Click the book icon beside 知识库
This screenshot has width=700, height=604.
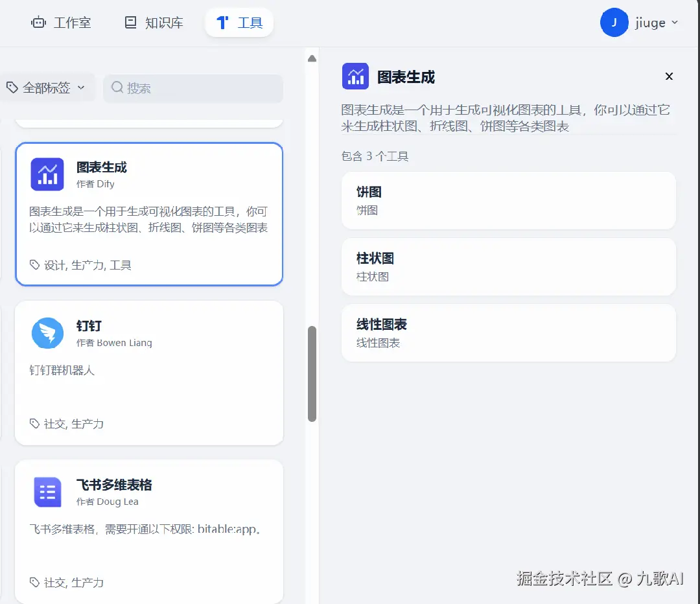130,22
